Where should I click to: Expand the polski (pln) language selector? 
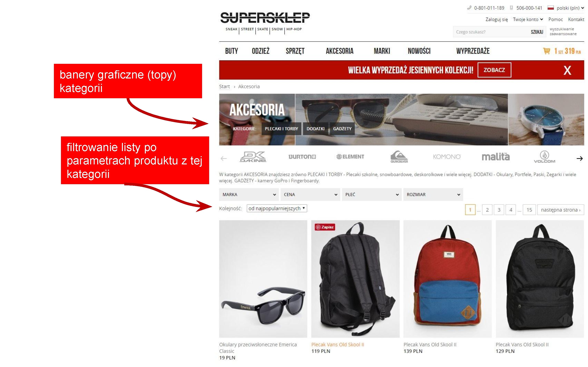pos(565,8)
